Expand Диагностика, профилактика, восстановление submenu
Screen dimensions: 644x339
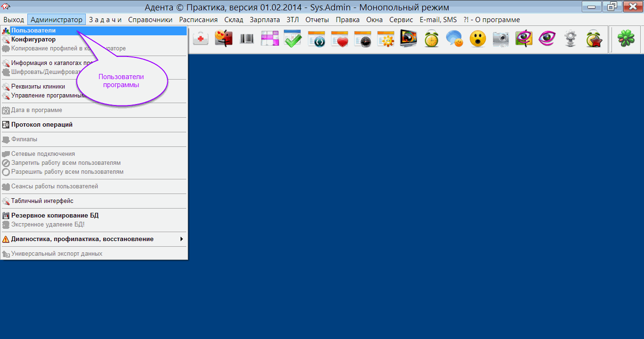point(83,239)
